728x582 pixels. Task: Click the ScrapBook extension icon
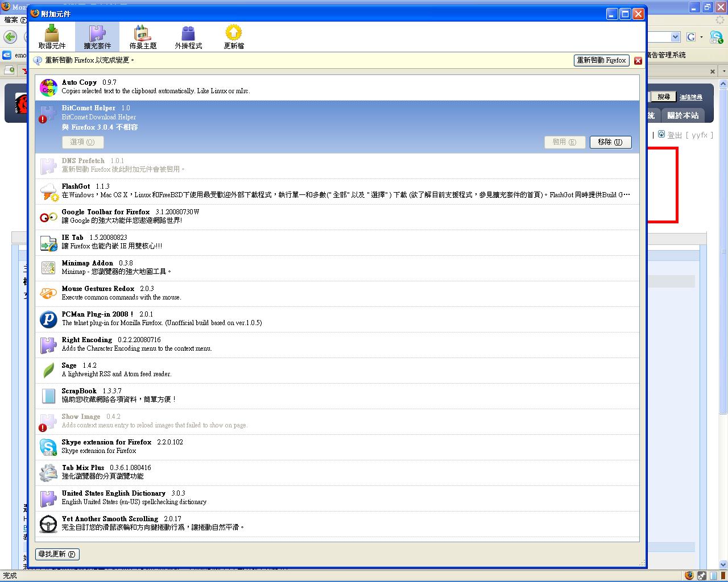(48, 396)
